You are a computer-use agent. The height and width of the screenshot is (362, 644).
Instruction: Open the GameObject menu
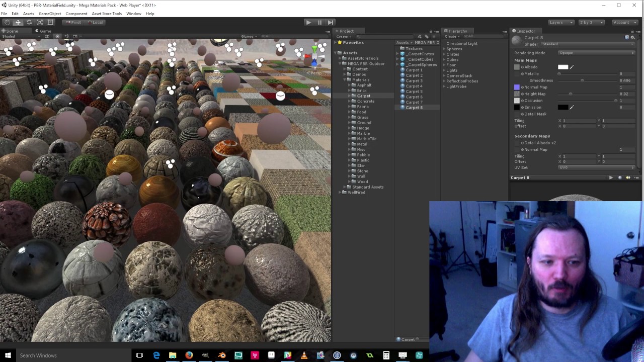coord(50,14)
